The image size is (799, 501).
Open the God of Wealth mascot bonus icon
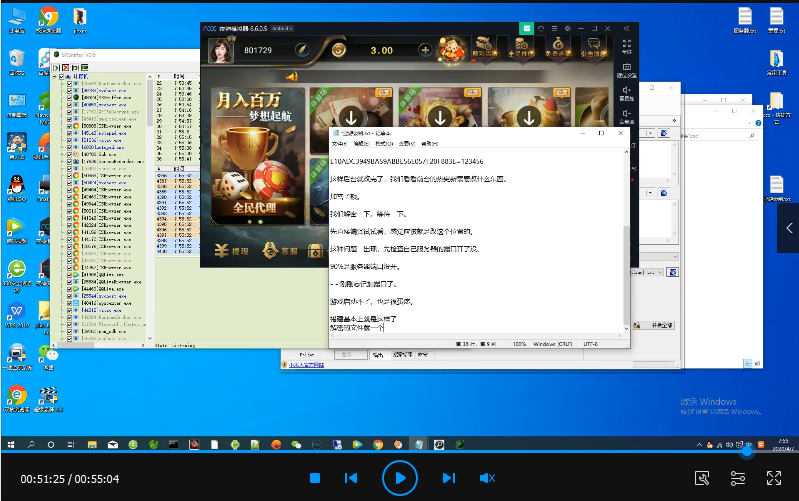(451, 51)
